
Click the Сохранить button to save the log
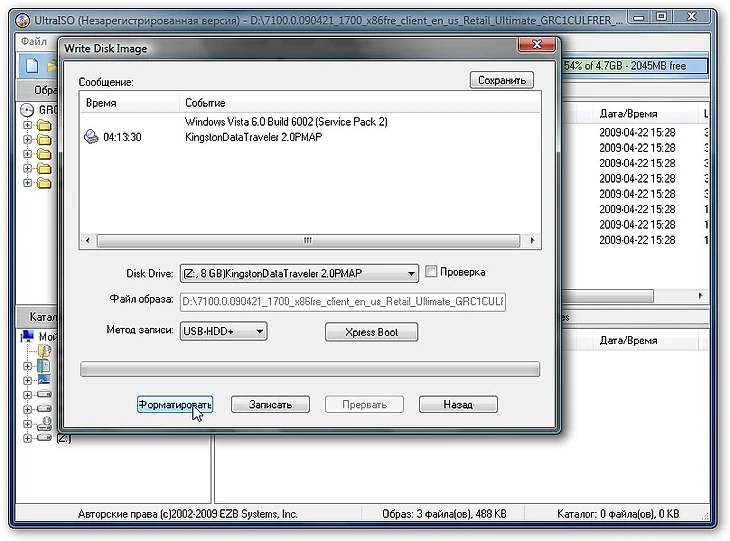coord(501,80)
